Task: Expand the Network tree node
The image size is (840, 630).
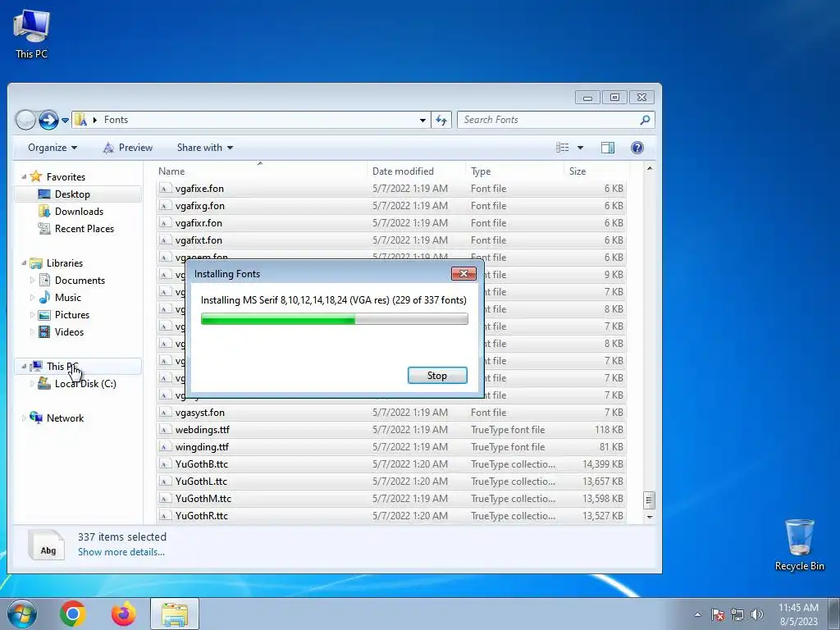Action: pyautogui.click(x=24, y=418)
